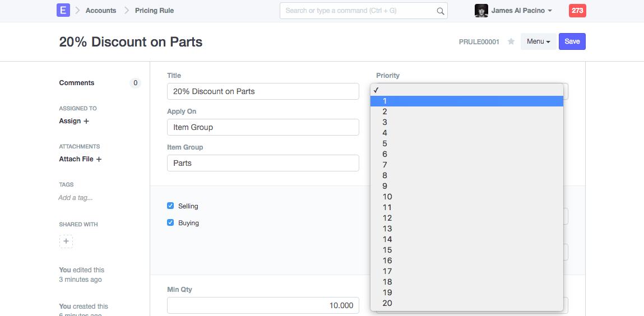Uncheck the Buying checkbox
644x316 pixels.
pyautogui.click(x=170, y=223)
